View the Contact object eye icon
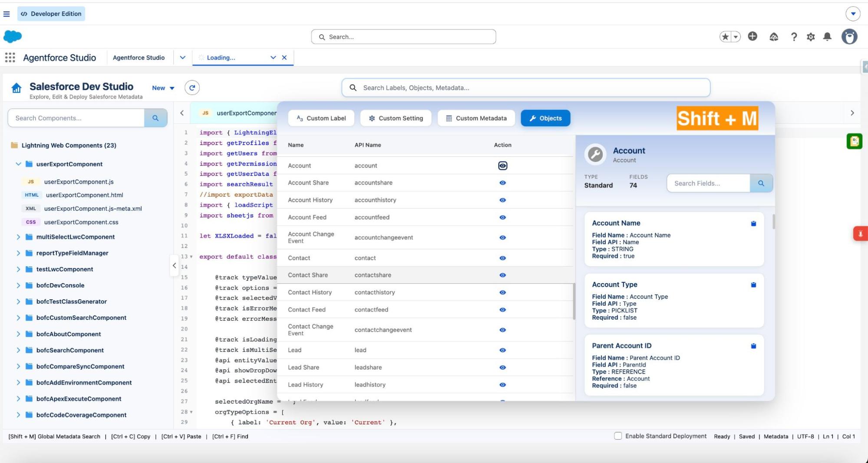Screen dimensions: 868x463 [502, 258]
